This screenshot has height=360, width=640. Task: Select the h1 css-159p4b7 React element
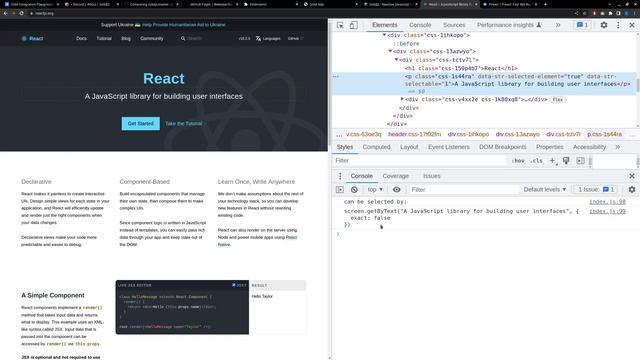(x=461, y=68)
